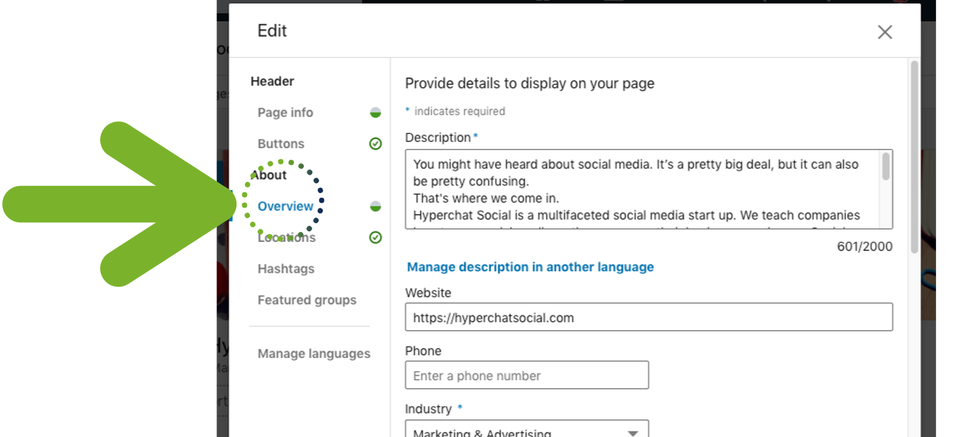The height and width of the screenshot is (437, 980).
Task: Click the Header section label
Action: coord(272,81)
